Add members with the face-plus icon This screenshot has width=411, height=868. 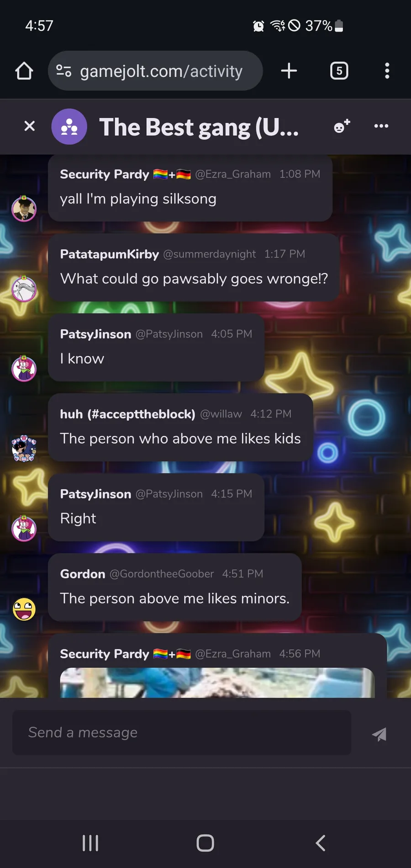(x=342, y=126)
